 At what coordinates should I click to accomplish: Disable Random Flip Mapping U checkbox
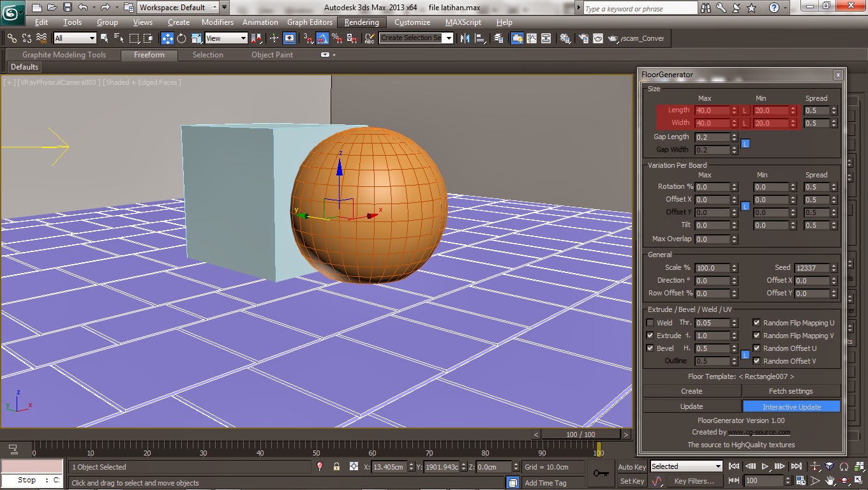[756, 323]
